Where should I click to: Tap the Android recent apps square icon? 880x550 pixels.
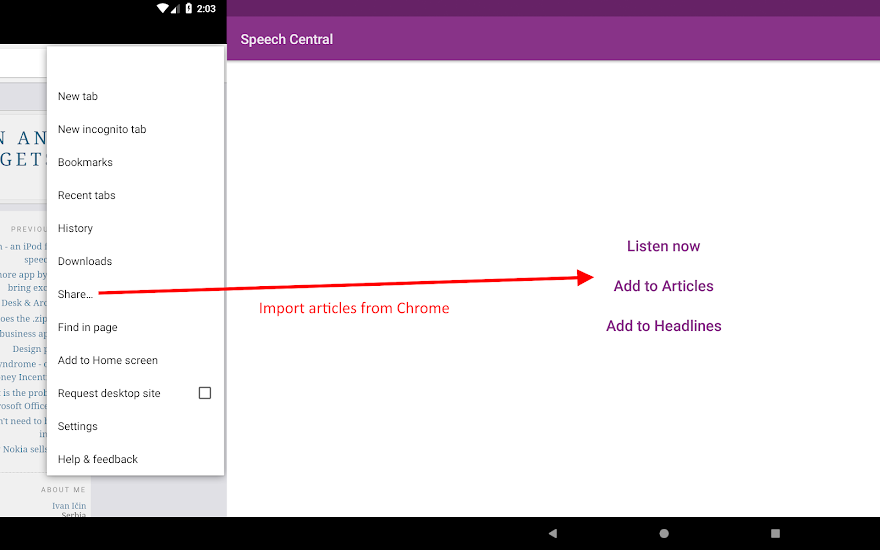pyautogui.click(x=776, y=533)
